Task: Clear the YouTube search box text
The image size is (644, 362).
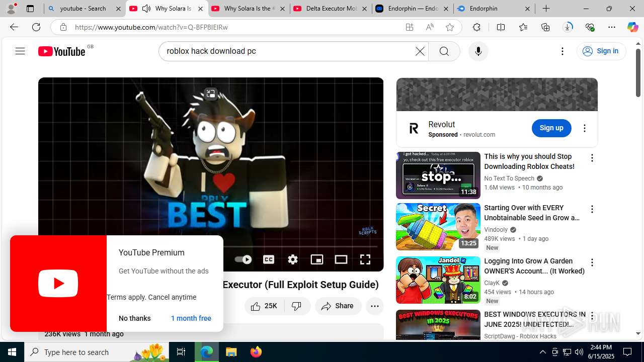Action: pyautogui.click(x=420, y=51)
